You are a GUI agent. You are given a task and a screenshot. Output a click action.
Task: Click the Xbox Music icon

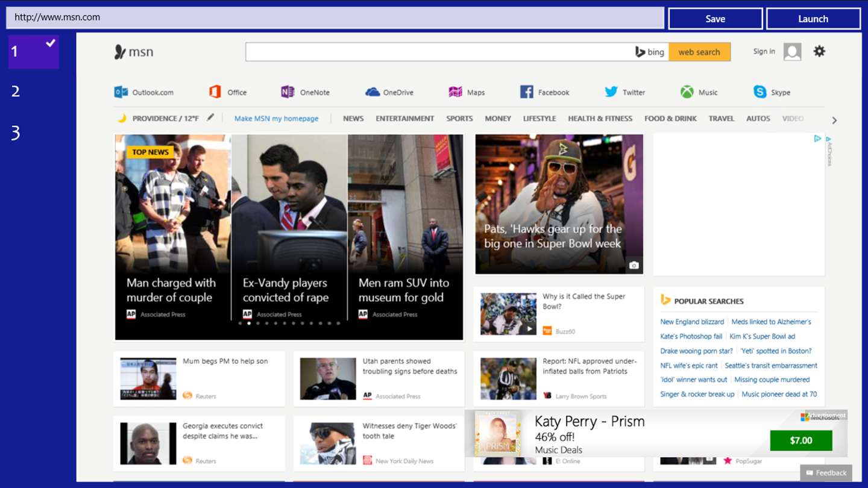coord(687,92)
